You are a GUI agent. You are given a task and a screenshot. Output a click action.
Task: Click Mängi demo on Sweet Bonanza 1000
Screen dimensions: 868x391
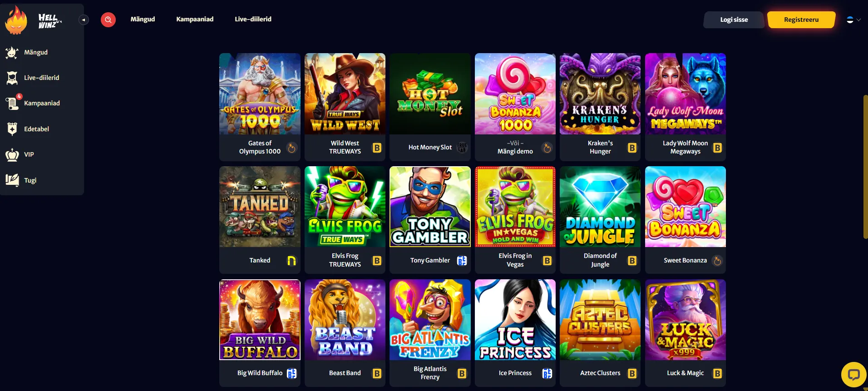(515, 151)
